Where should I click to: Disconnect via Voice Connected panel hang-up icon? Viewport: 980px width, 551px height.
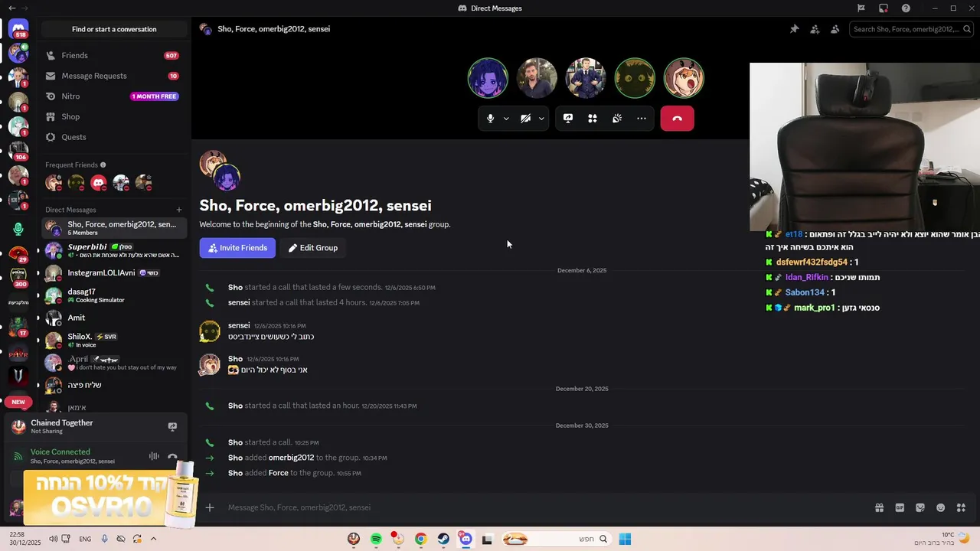[x=172, y=456]
